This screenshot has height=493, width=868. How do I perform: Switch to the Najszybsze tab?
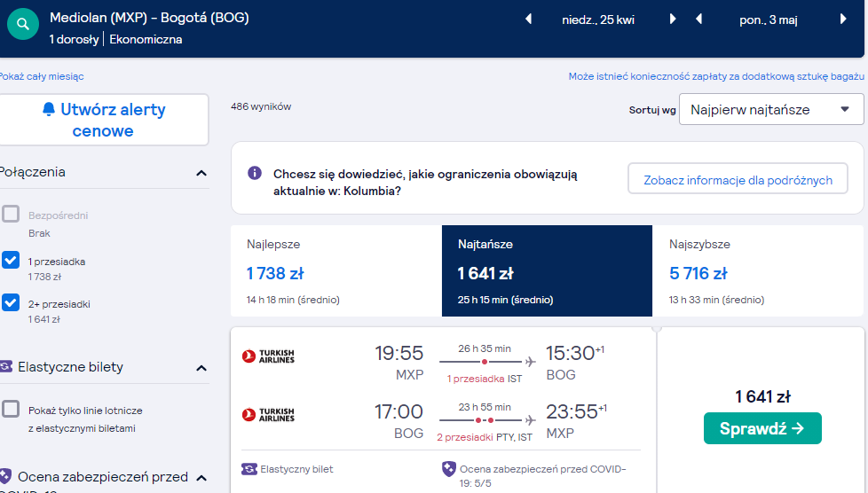pyautogui.click(x=758, y=270)
